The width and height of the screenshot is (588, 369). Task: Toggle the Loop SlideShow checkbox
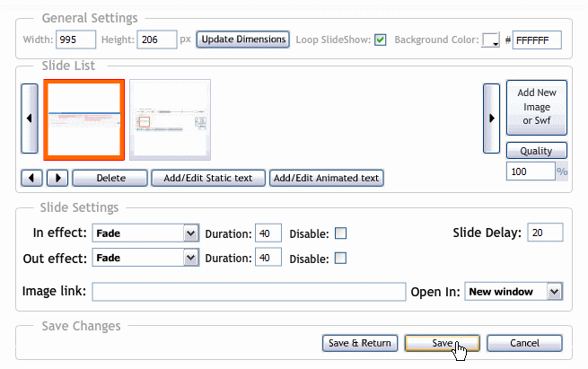pos(381,40)
